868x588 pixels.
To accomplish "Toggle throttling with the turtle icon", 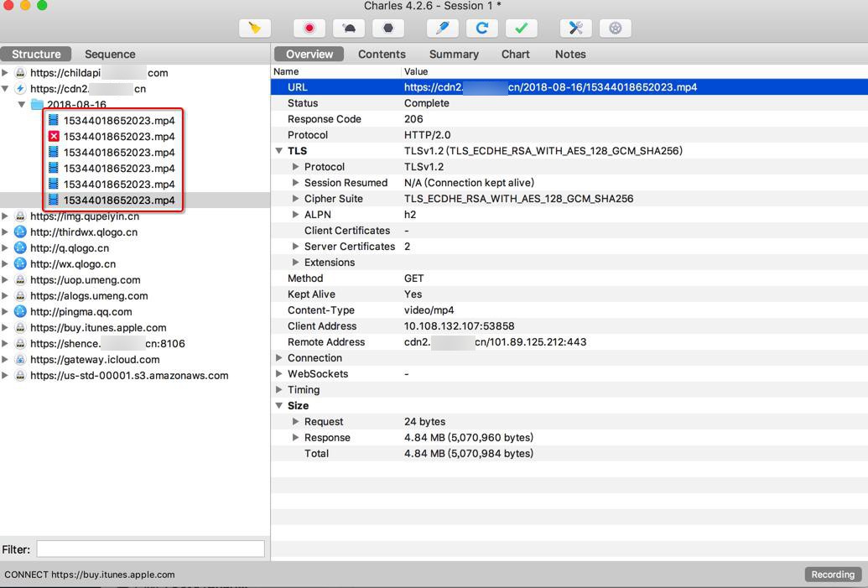I will click(349, 28).
